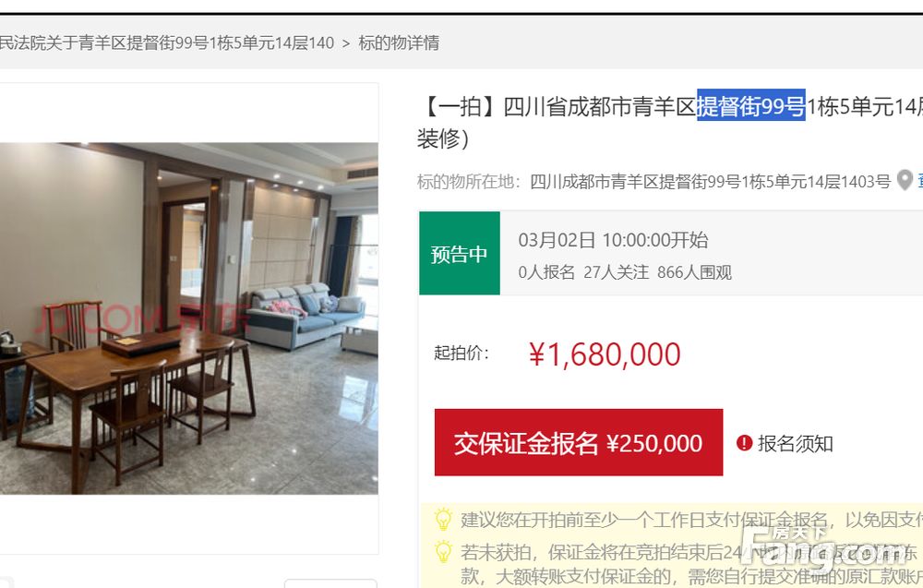Click the 27人关注 follower count

coord(616,272)
